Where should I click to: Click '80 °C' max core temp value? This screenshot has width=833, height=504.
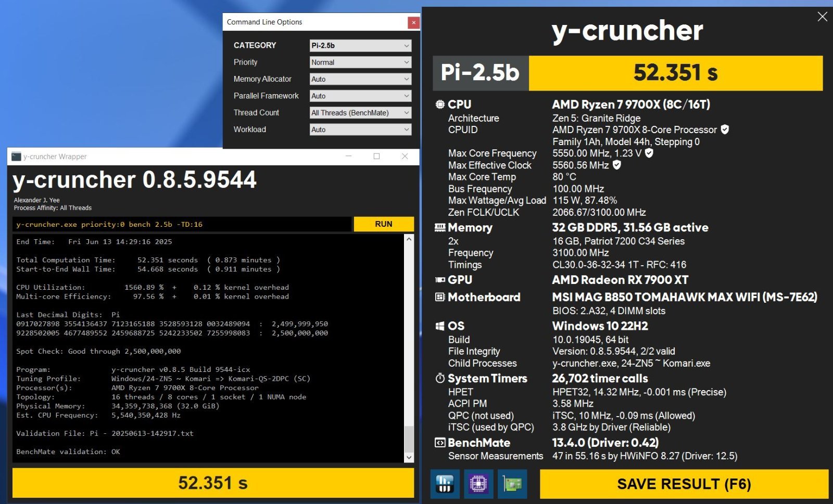pyautogui.click(x=564, y=177)
